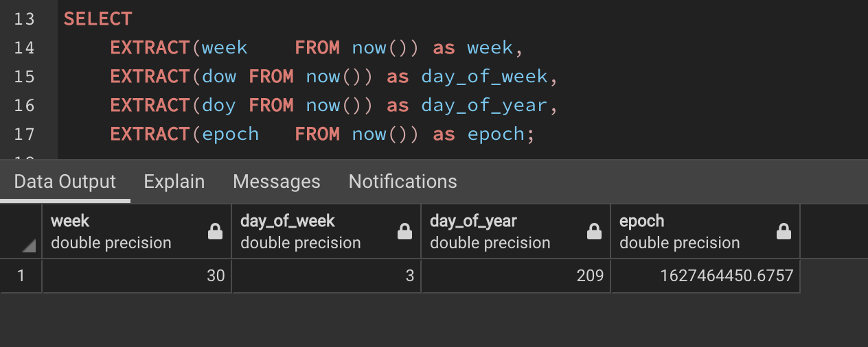Show the Notifications tab

(402, 182)
